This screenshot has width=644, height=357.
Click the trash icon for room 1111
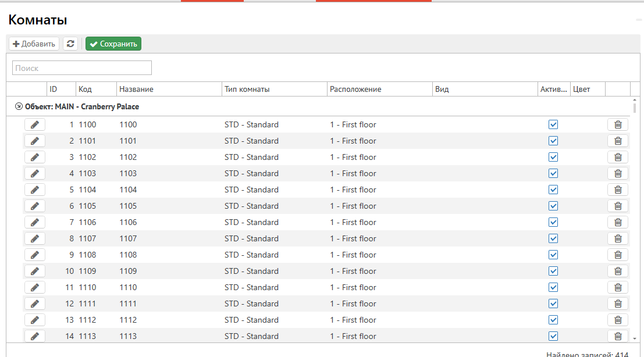pyautogui.click(x=618, y=304)
